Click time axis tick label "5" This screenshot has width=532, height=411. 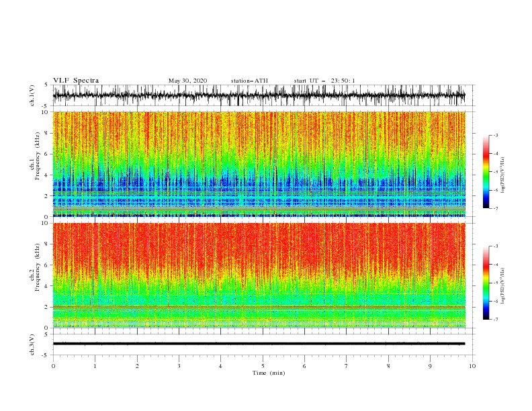[x=263, y=366]
